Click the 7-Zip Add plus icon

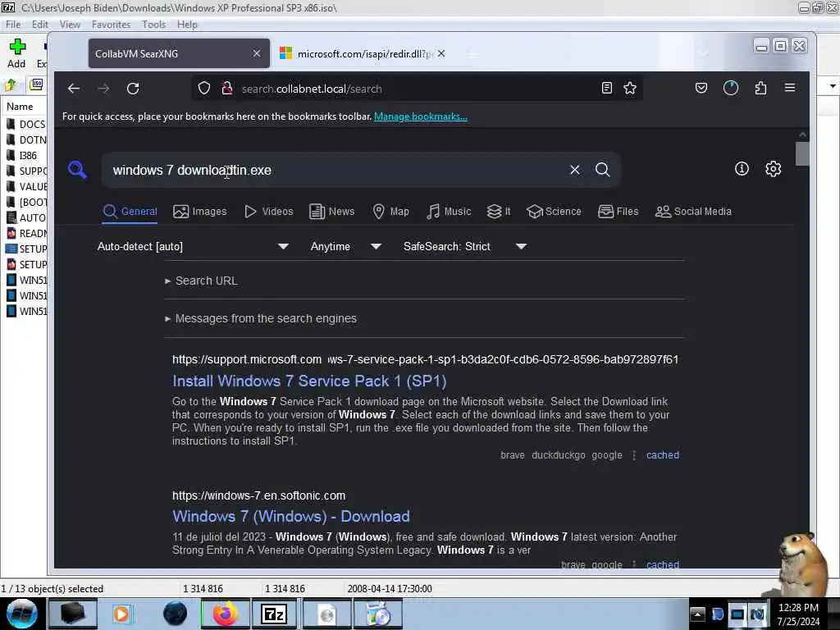pyautogui.click(x=16, y=54)
